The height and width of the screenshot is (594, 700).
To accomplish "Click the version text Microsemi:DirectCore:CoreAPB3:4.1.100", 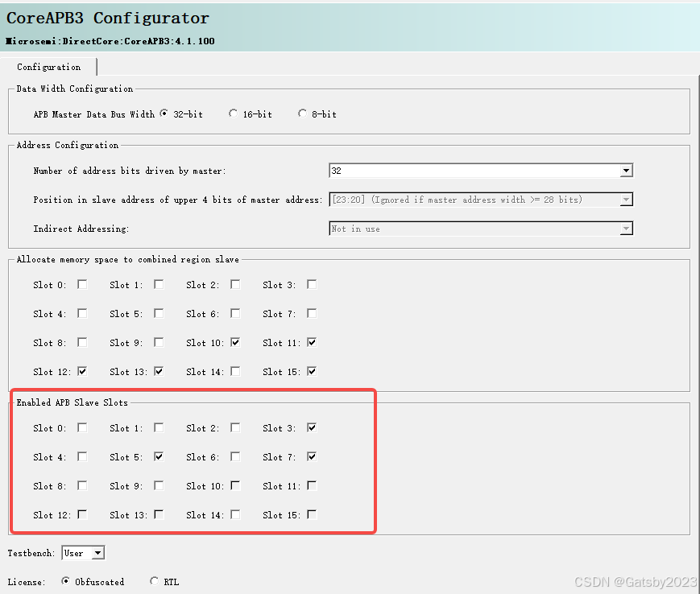I will coord(110,41).
